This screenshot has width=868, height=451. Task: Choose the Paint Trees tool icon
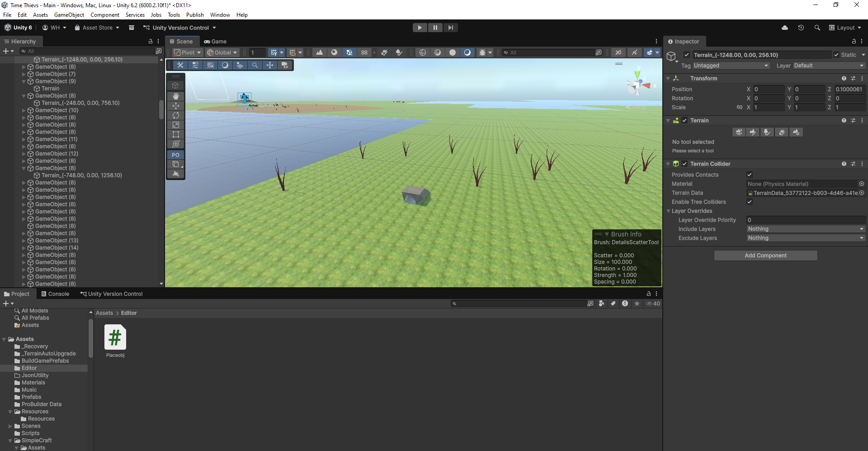pyautogui.click(x=767, y=132)
